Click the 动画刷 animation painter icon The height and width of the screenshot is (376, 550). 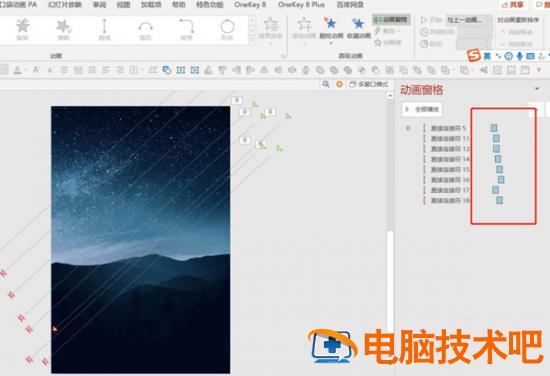coord(377,43)
